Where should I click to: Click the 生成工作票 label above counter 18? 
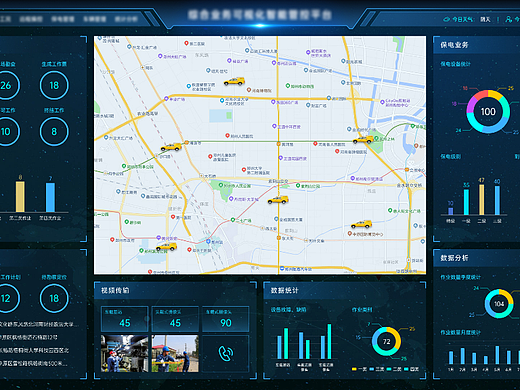(x=54, y=64)
